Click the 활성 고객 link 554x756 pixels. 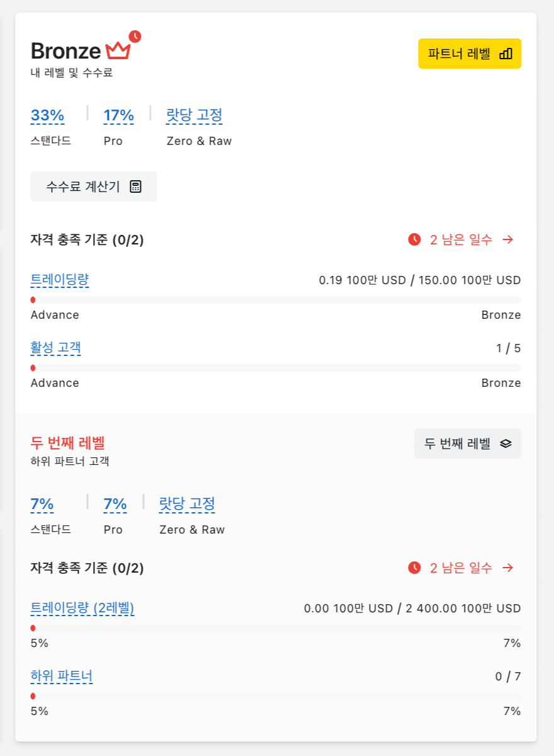(56, 347)
